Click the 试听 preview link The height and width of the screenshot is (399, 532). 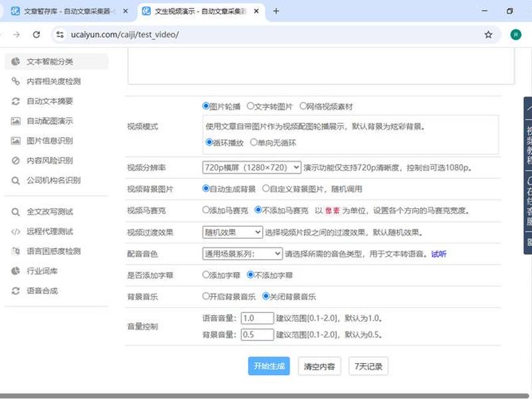439,254
